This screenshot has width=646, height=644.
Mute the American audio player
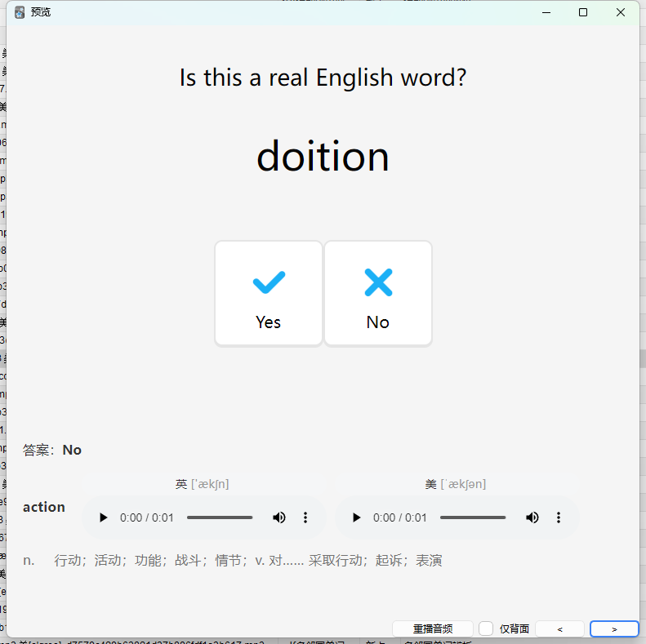[x=532, y=517]
